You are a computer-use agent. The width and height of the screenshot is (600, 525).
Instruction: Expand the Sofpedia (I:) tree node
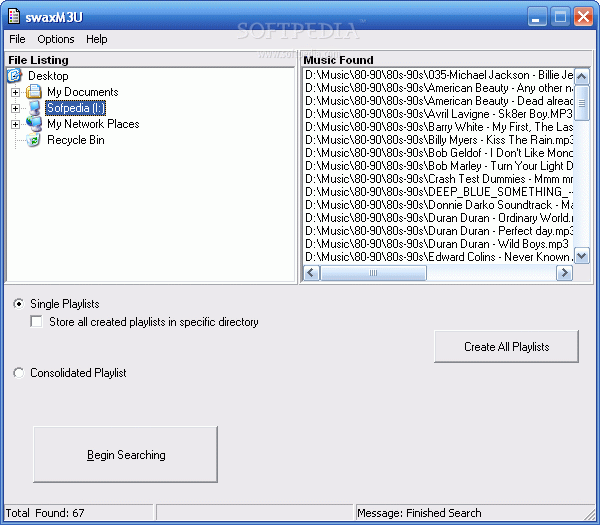pos(15,108)
